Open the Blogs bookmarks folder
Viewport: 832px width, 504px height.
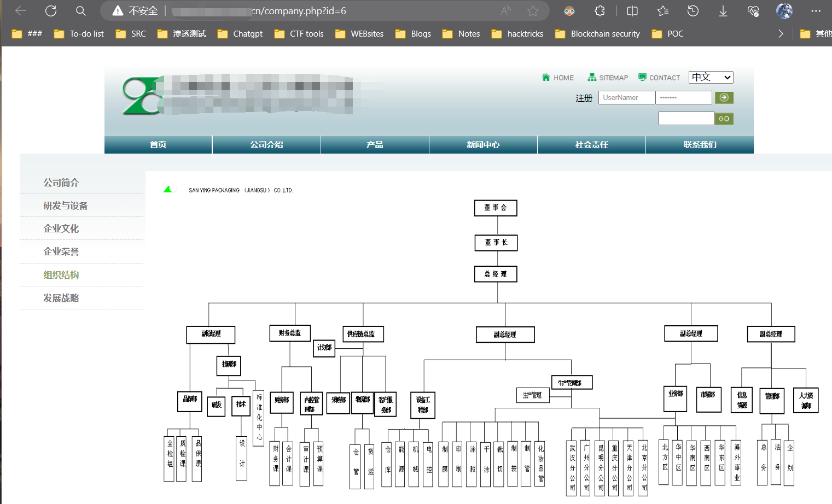(413, 34)
